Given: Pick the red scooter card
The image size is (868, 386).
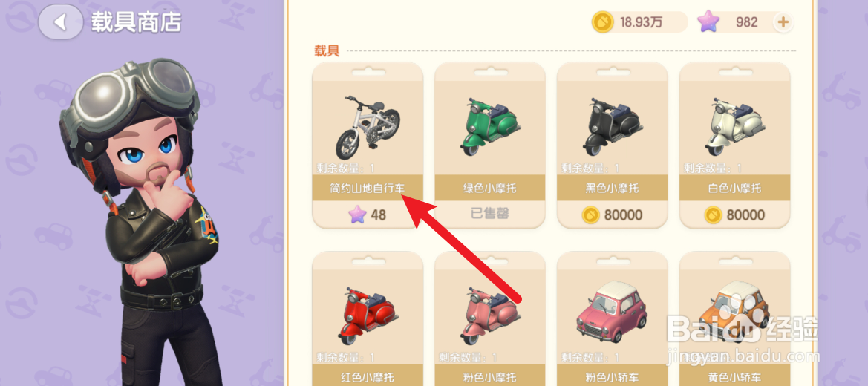Looking at the screenshot, I should click(368, 318).
